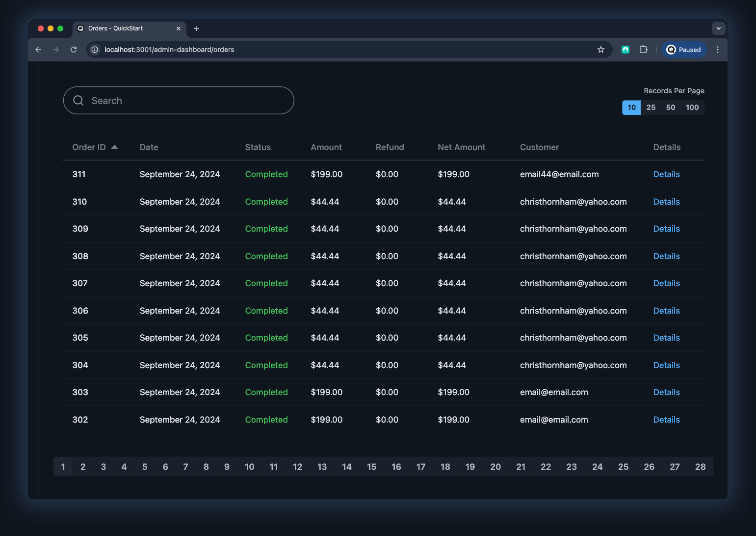Open Details for order 311

point(666,174)
